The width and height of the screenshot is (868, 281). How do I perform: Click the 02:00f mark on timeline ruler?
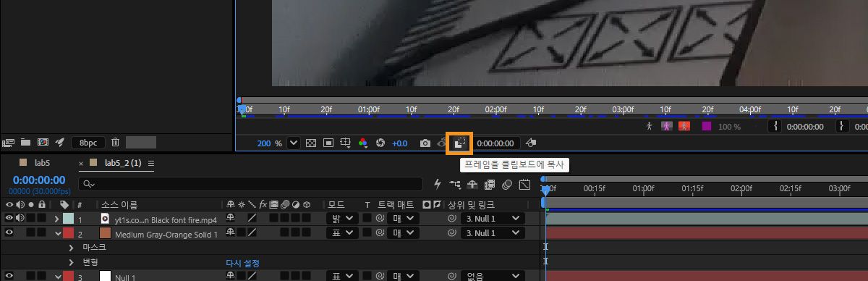(x=741, y=188)
